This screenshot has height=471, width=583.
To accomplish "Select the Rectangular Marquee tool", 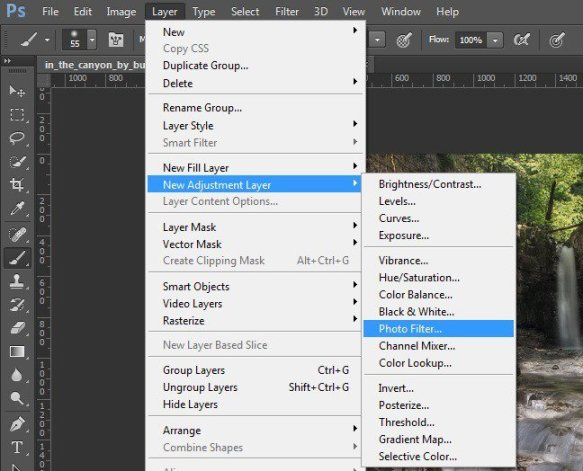I will point(17,115).
